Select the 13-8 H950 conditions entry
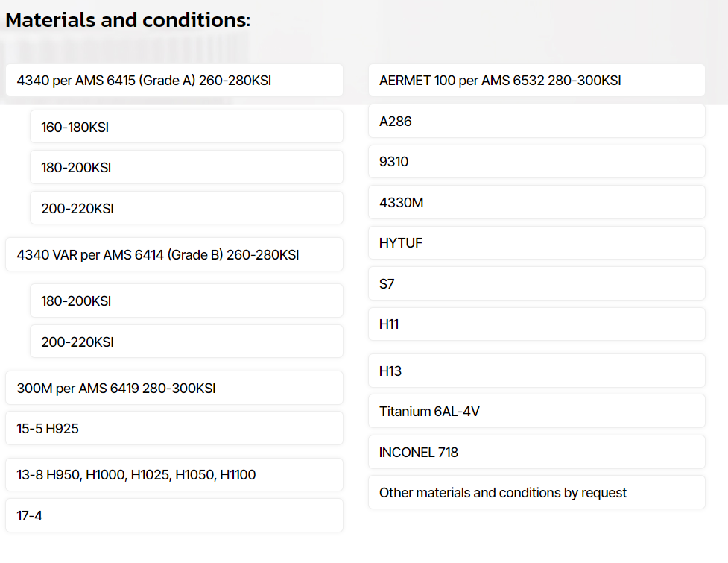Viewport: 728px width, 563px height. click(x=174, y=474)
